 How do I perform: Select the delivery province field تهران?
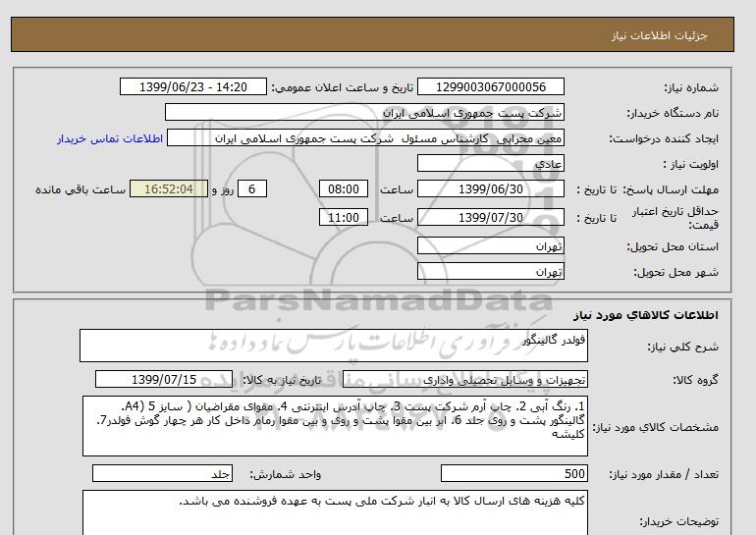490,245
